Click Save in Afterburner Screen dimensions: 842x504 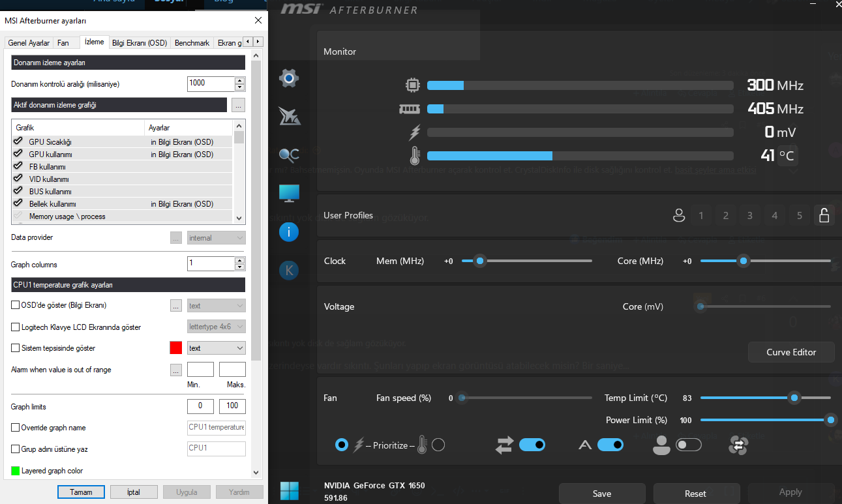coord(602,494)
